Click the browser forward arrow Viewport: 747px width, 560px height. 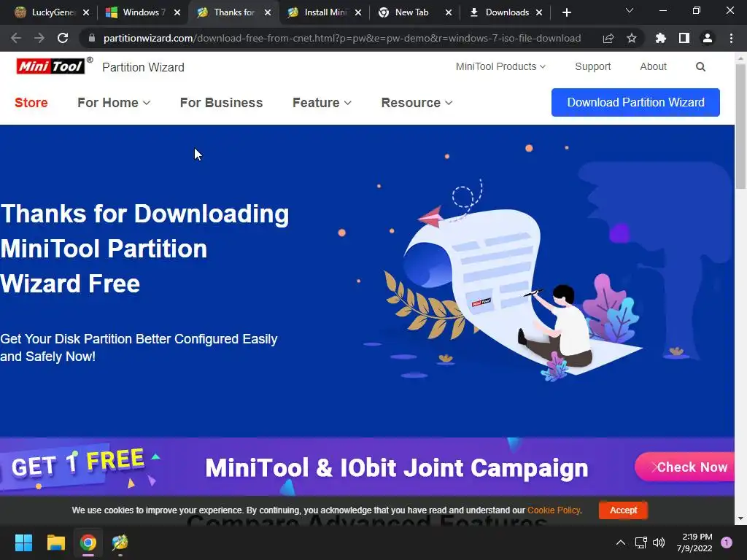coord(39,38)
